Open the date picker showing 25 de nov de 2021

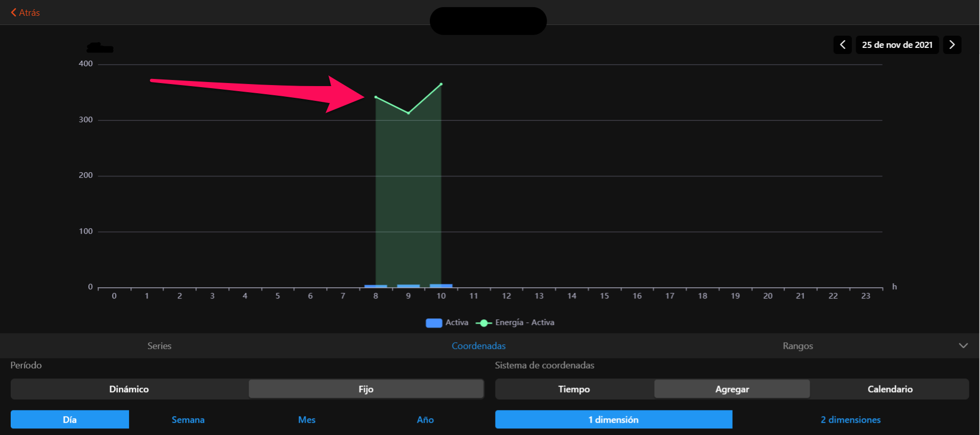pyautogui.click(x=897, y=45)
